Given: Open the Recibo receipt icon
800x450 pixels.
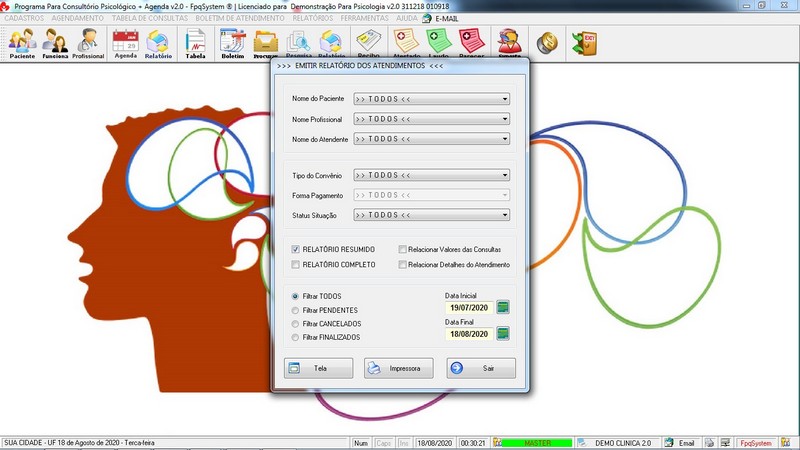Looking at the screenshot, I should [x=368, y=43].
